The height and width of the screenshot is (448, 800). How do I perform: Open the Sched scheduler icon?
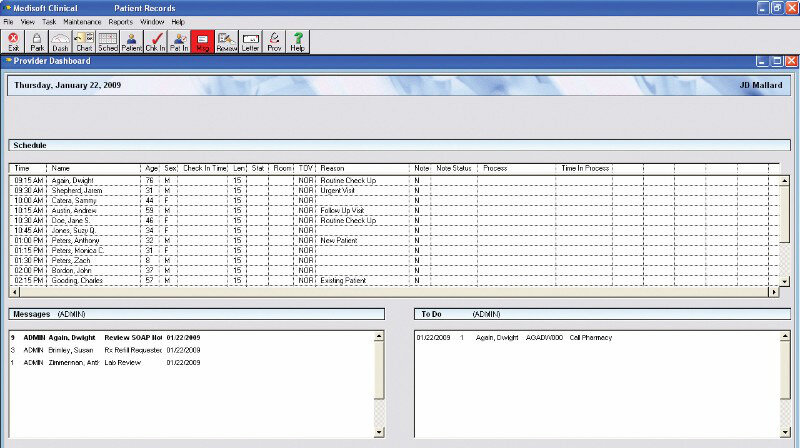pyautogui.click(x=108, y=41)
